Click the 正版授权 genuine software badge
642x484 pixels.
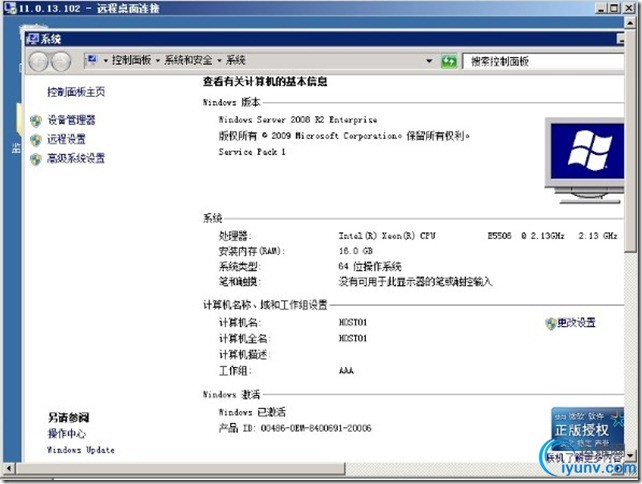tap(588, 427)
